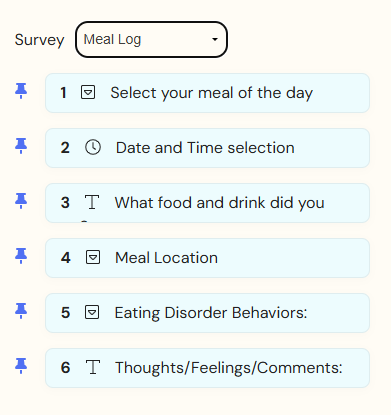Click text-type icon in question 3
391x415 pixels.
coord(92,202)
